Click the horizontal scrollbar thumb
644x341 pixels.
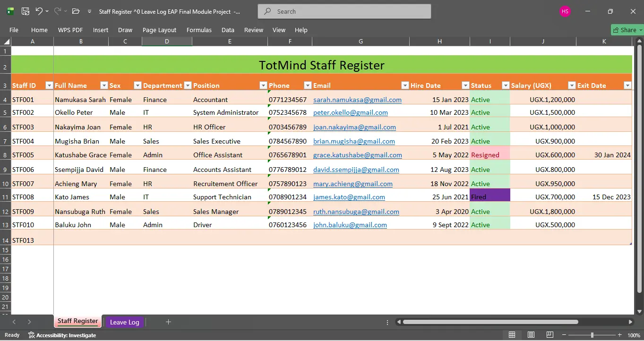click(490, 322)
